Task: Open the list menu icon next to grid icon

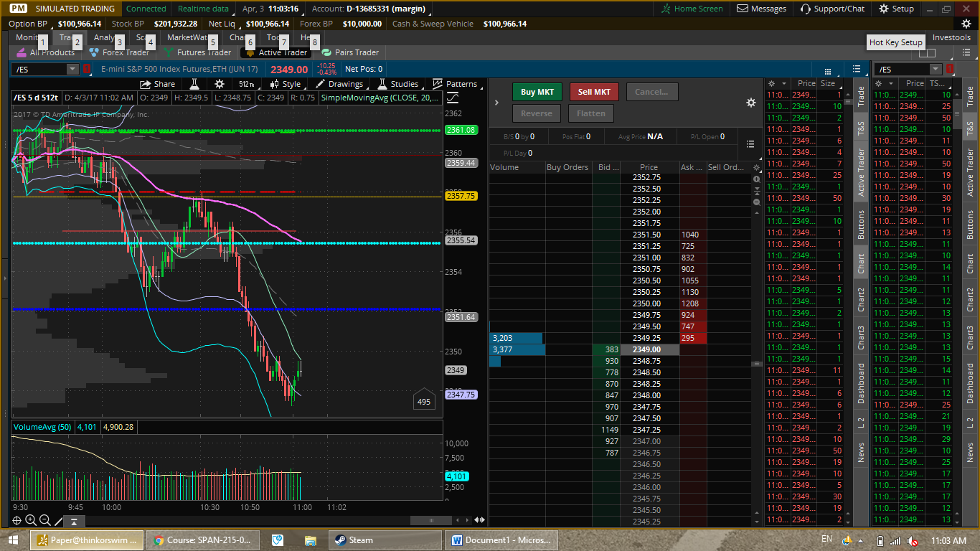Action: tap(857, 69)
